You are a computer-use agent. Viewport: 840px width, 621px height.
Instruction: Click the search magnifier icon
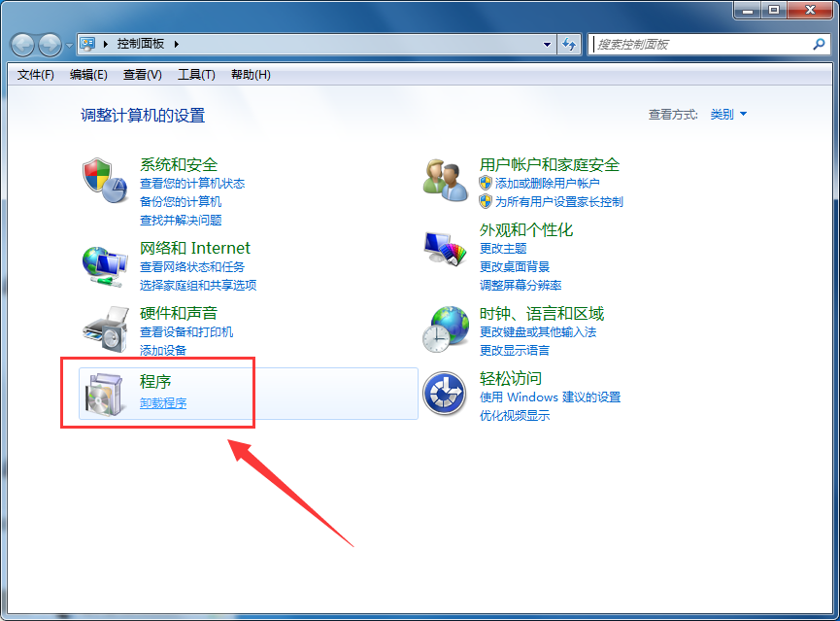click(819, 44)
